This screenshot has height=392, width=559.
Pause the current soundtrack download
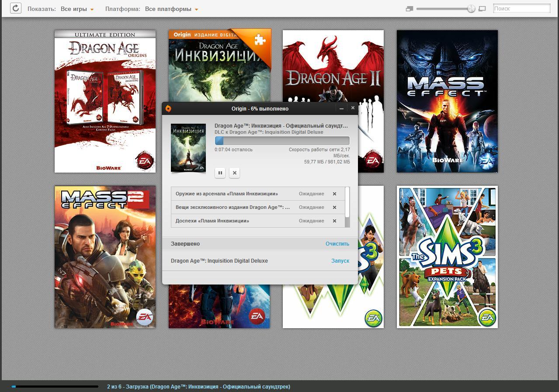pyautogui.click(x=220, y=173)
